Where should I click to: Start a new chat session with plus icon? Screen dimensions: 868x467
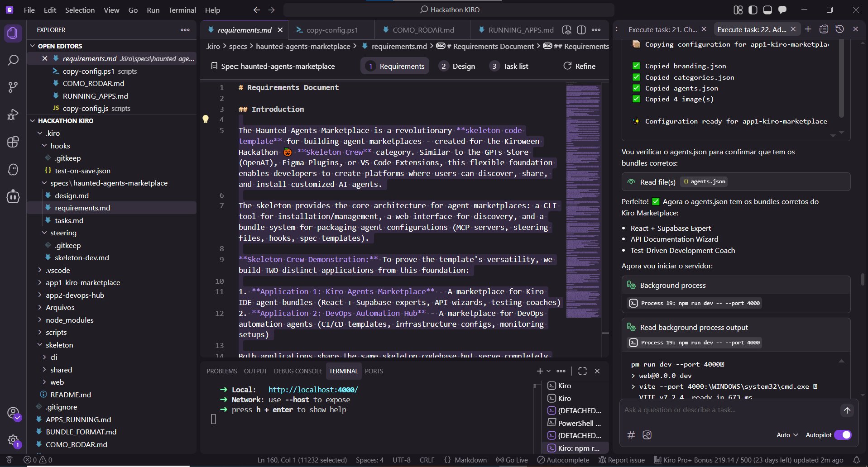click(x=808, y=29)
